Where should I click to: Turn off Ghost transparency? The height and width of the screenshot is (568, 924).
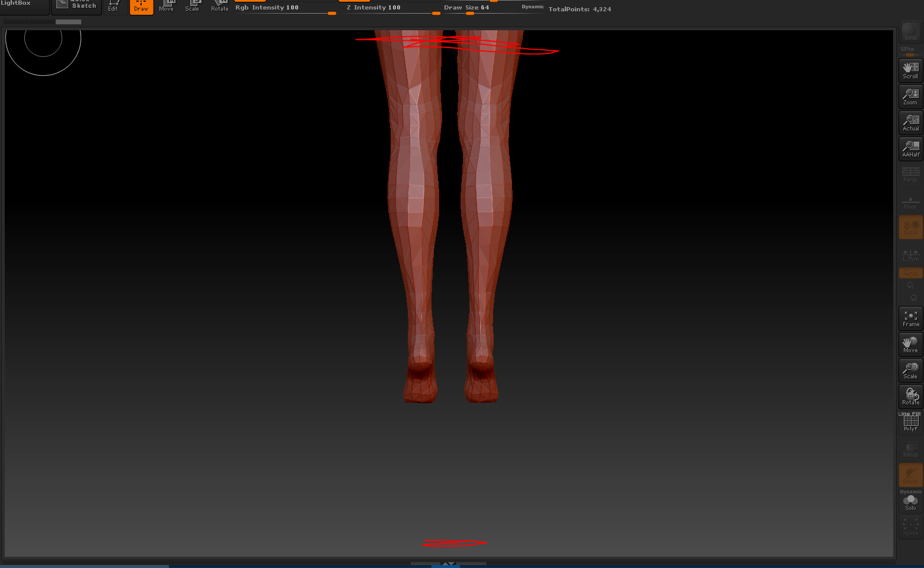910,475
